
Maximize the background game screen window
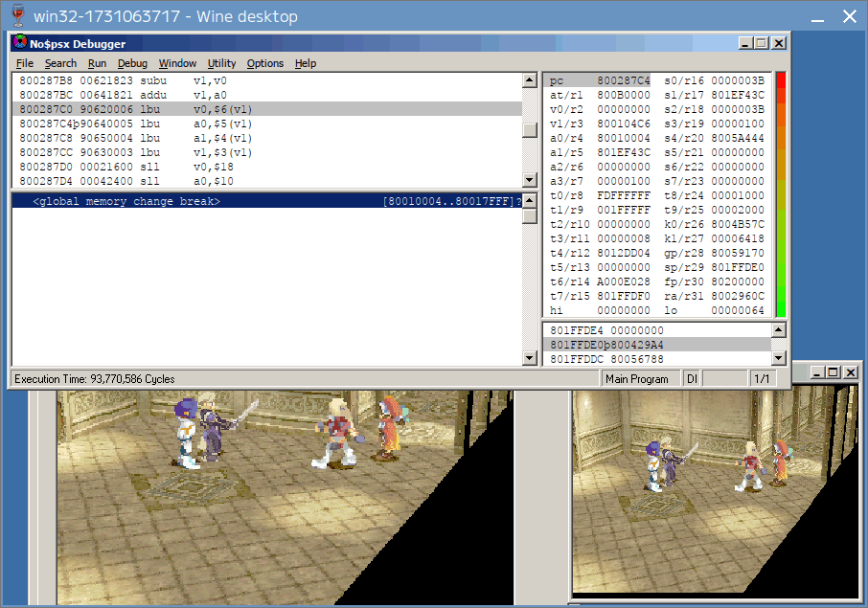[834, 372]
